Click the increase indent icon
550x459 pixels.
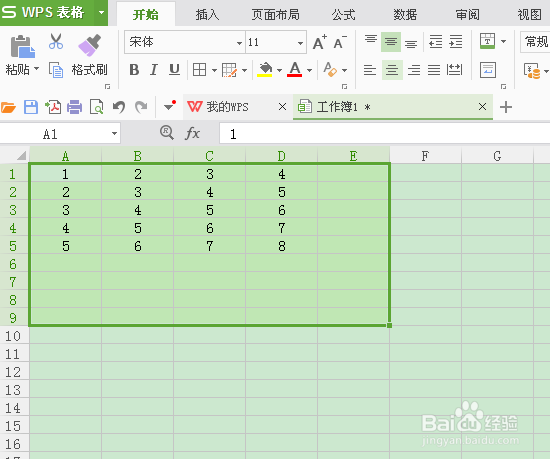(456, 42)
